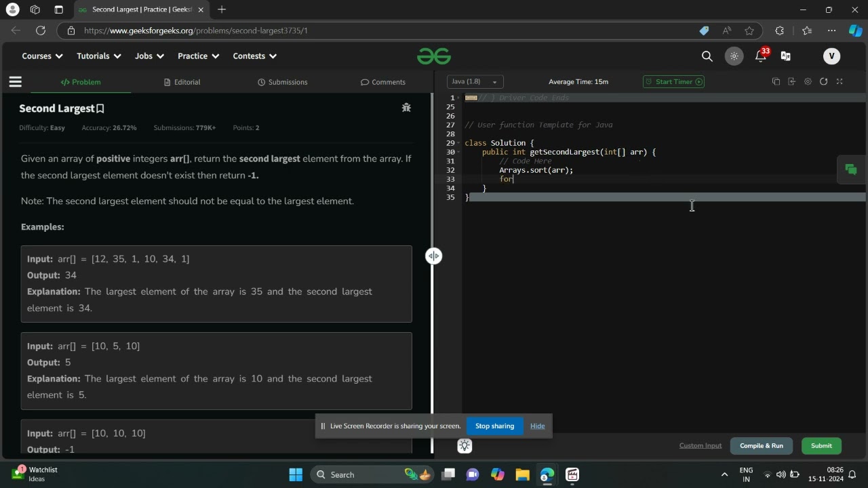Expand the Tutorials dropdown menu
Image resolution: width=868 pixels, height=488 pixels.
click(x=99, y=56)
